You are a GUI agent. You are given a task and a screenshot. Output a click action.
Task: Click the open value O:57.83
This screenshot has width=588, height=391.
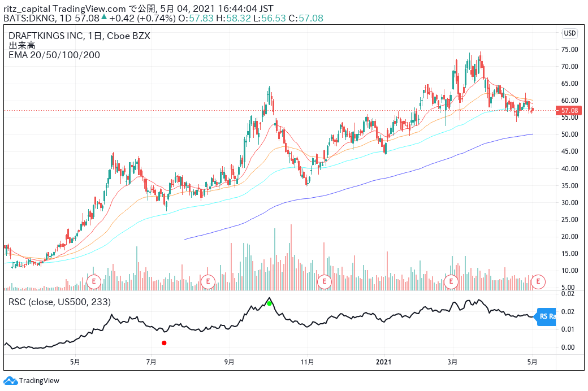tap(196, 19)
